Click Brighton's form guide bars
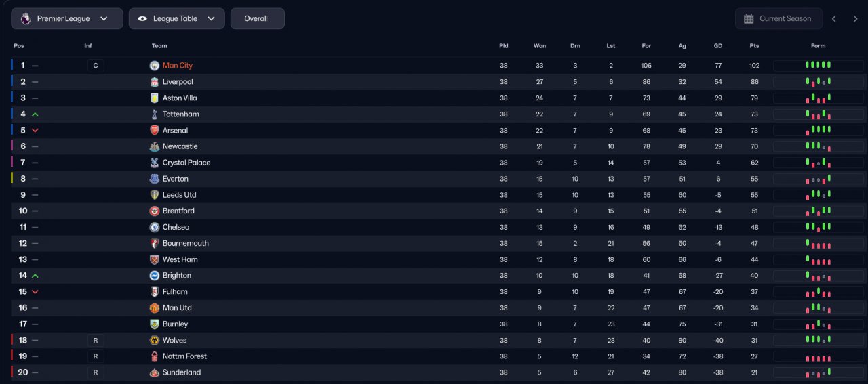This screenshot has width=868, height=384. (818, 276)
